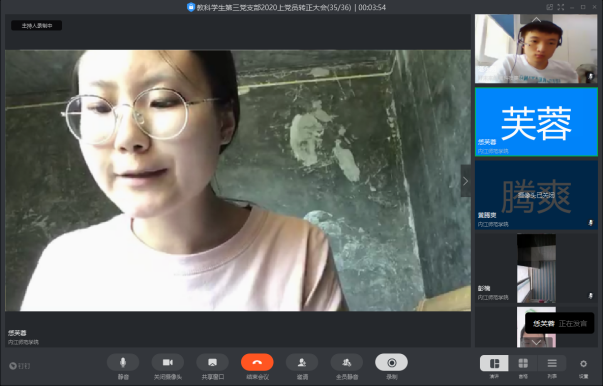
Task: Select the 腾爽 camera-off participant tile
Action: click(x=536, y=195)
